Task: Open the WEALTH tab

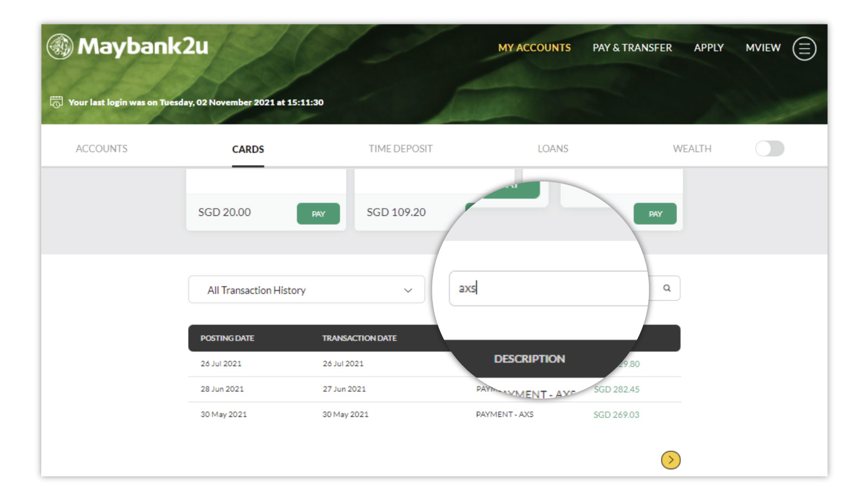Action: click(x=692, y=148)
